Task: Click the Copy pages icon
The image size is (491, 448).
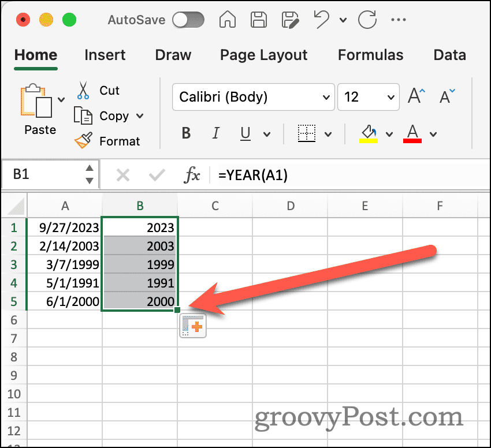Action: point(83,115)
